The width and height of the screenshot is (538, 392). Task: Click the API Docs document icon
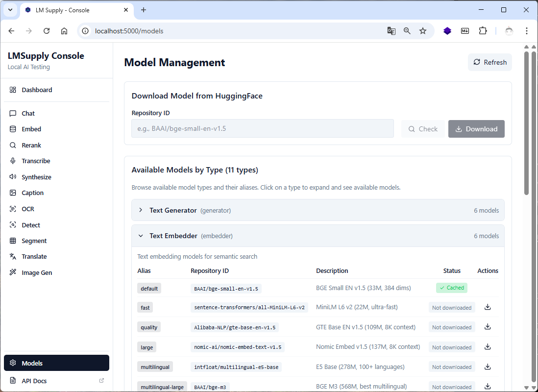point(13,381)
